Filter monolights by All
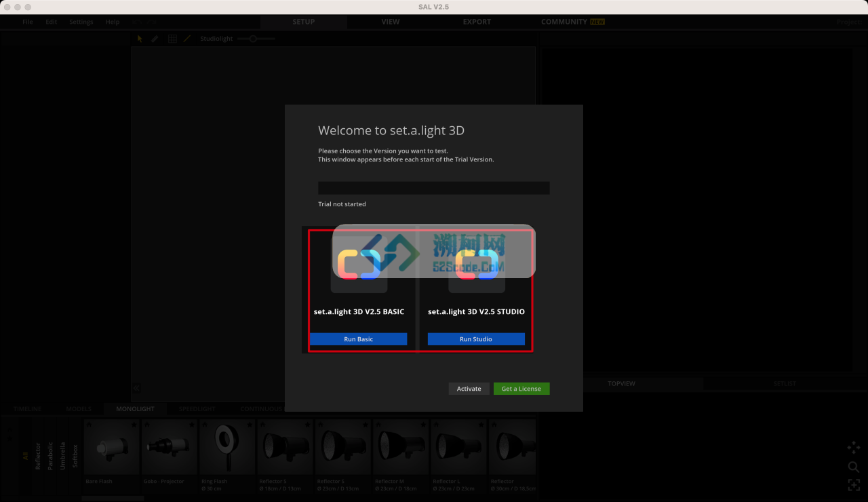Viewport: 868px width, 502px height. tap(26, 457)
